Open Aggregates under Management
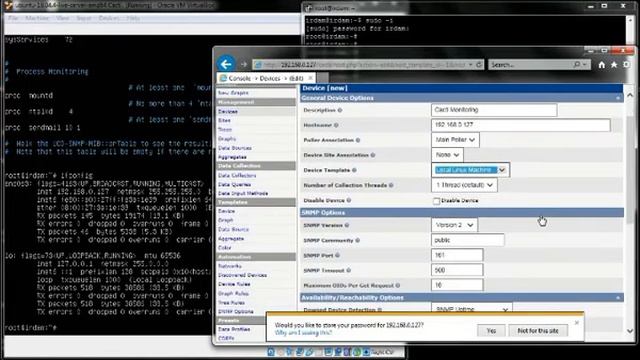Image resolution: width=640 pixels, height=360 pixels. pos(232,157)
